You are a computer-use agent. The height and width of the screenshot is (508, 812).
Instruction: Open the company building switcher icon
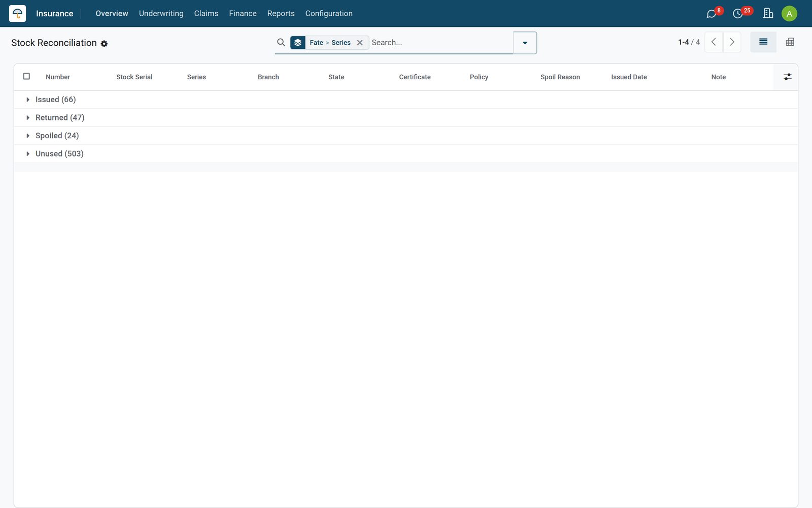768,13
